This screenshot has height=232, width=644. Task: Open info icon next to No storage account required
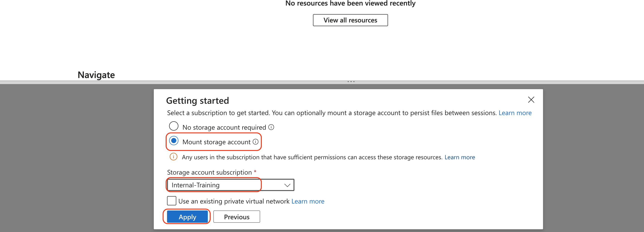click(271, 127)
